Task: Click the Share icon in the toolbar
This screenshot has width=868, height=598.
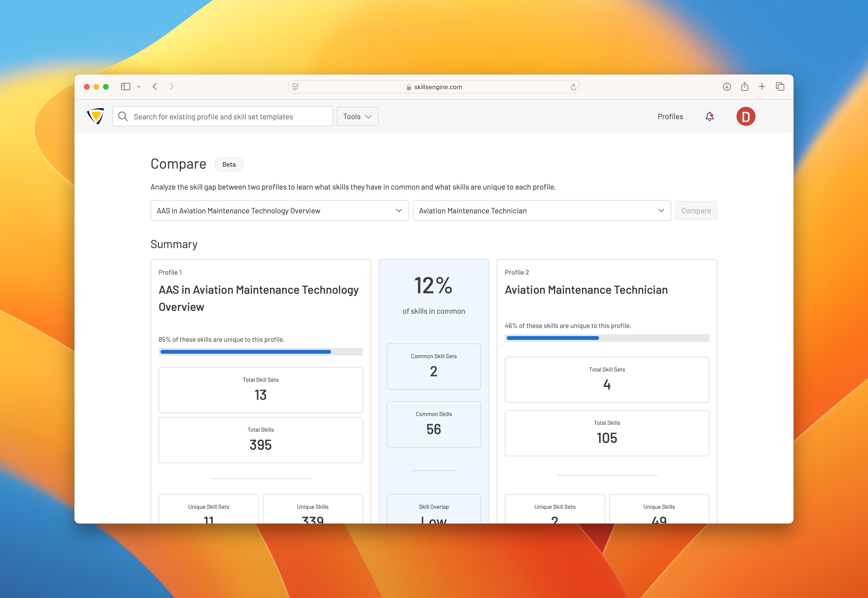Action: [744, 87]
